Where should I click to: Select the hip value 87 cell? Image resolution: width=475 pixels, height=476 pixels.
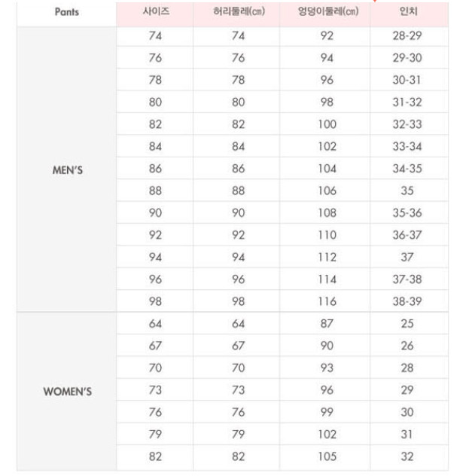pyautogui.click(x=327, y=324)
